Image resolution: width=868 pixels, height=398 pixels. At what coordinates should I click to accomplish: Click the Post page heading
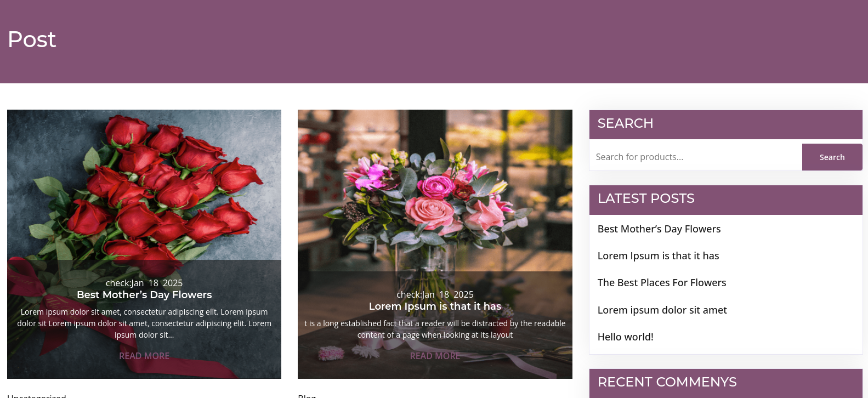[x=32, y=39]
